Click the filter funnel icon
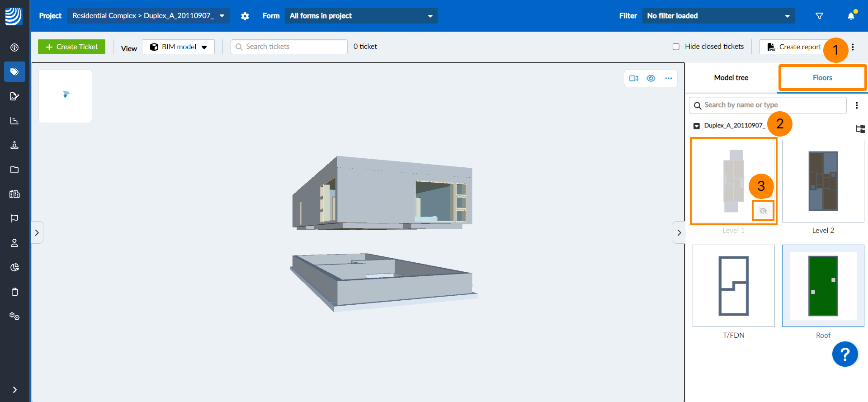Screen dimensions: 868x402 tap(819, 16)
